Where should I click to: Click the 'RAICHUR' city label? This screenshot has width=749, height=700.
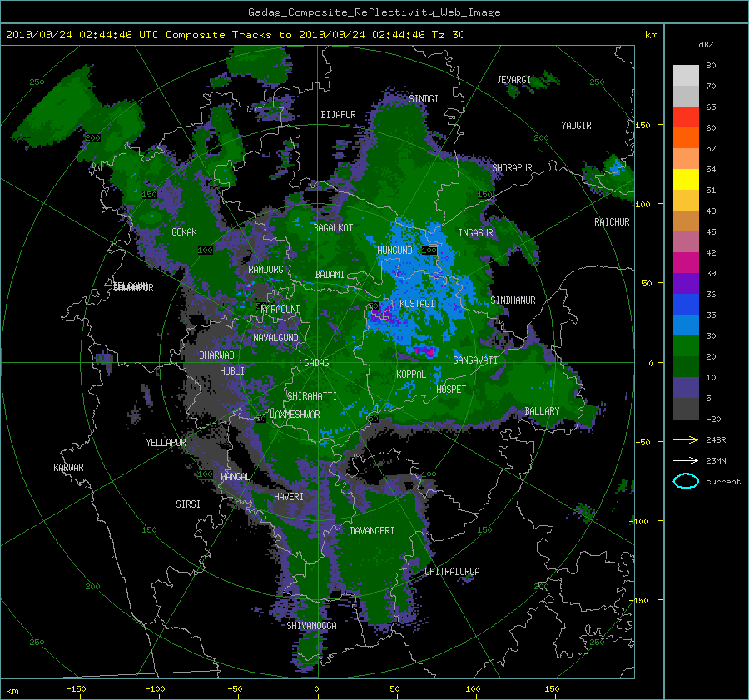pos(612,222)
